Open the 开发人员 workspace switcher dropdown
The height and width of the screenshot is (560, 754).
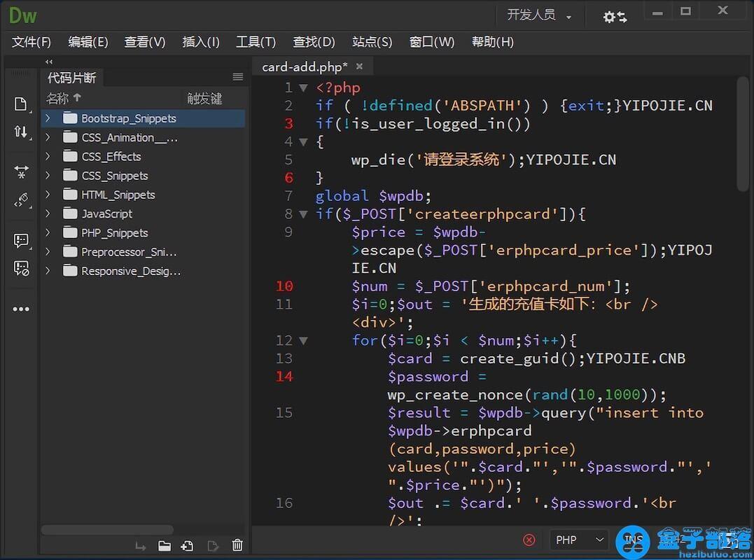click(539, 15)
